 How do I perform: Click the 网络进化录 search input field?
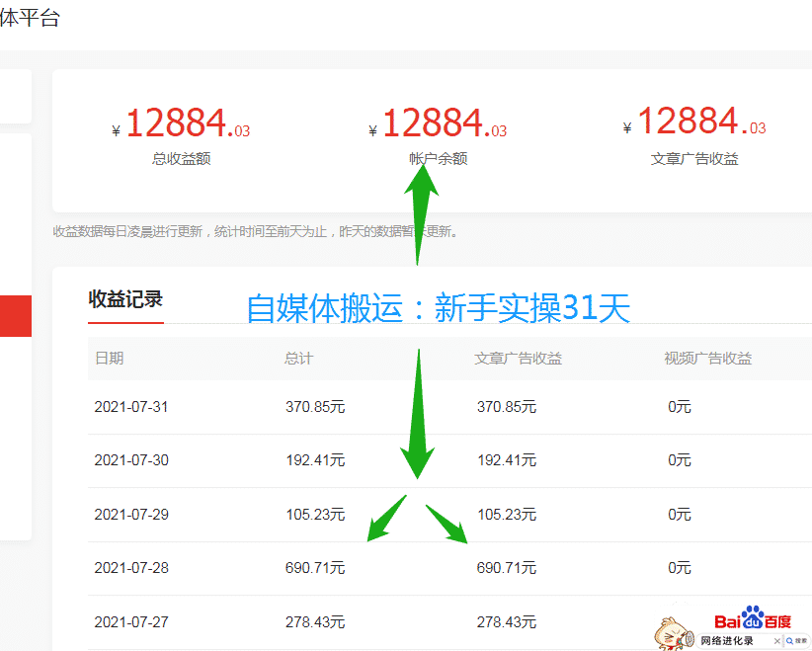(x=727, y=641)
